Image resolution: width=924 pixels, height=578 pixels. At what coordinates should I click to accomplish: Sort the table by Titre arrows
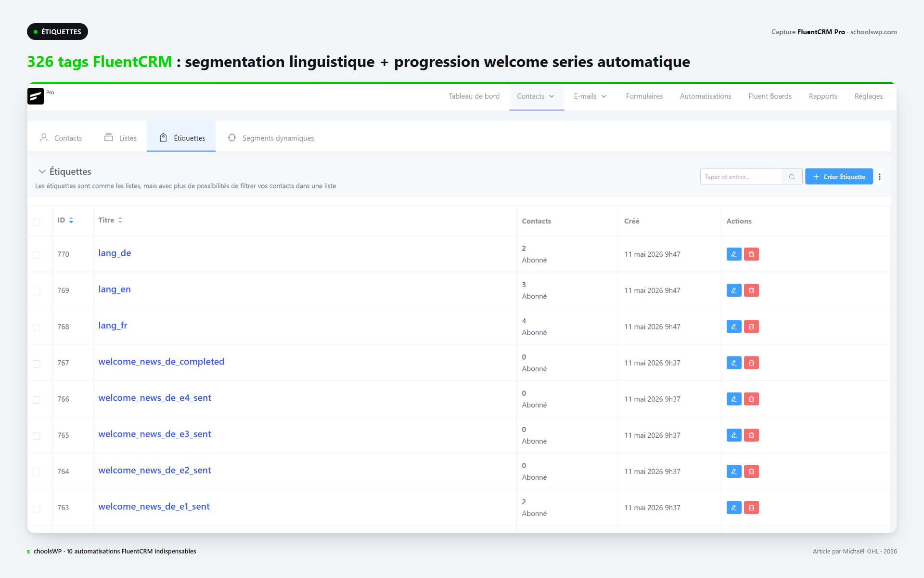tap(120, 220)
